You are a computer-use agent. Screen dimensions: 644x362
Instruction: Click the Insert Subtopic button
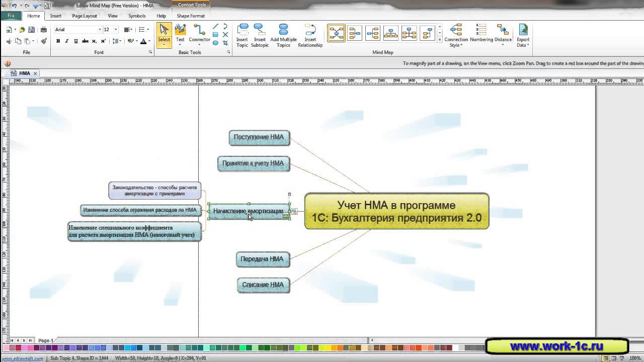click(x=260, y=36)
